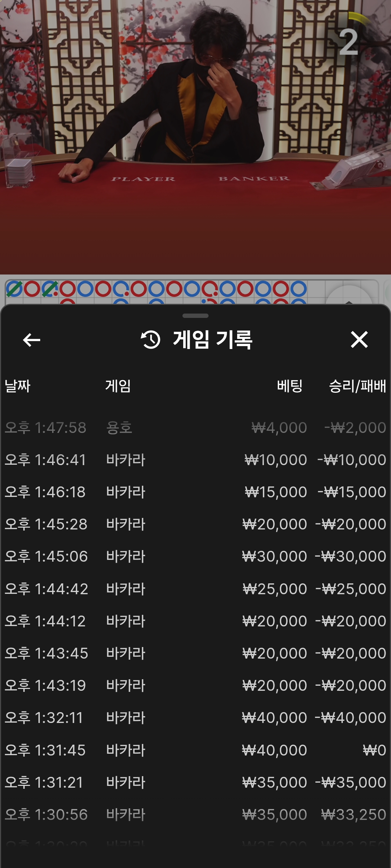Open the ₩0 result record at 1:31:45
Image resolution: width=391 pixels, height=868 pixels.
pos(195,750)
